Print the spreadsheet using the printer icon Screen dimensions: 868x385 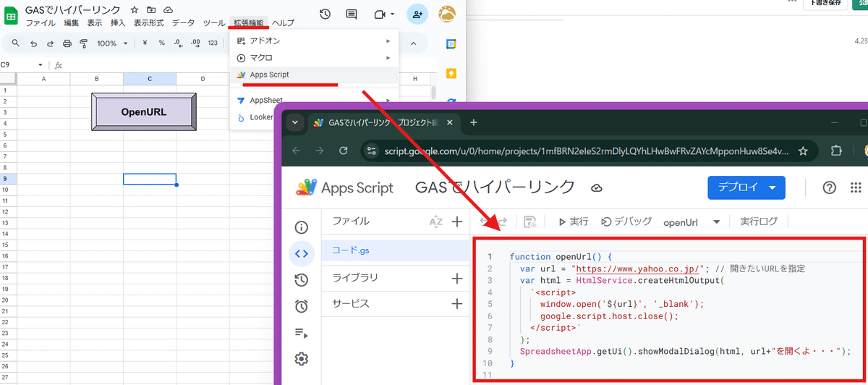tap(67, 43)
